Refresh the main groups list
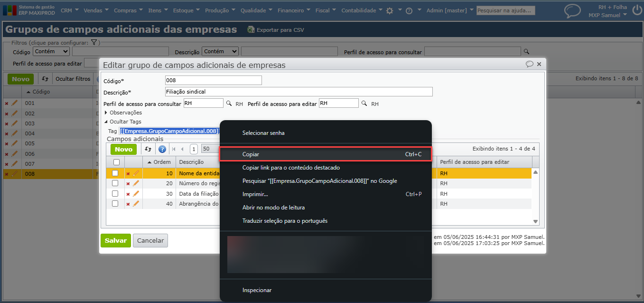Viewport: 644px width, 303px height. click(x=45, y=79)
